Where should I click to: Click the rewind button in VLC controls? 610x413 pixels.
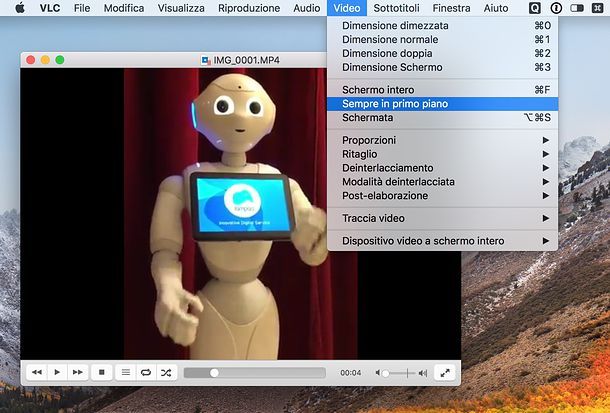[37, 372]
